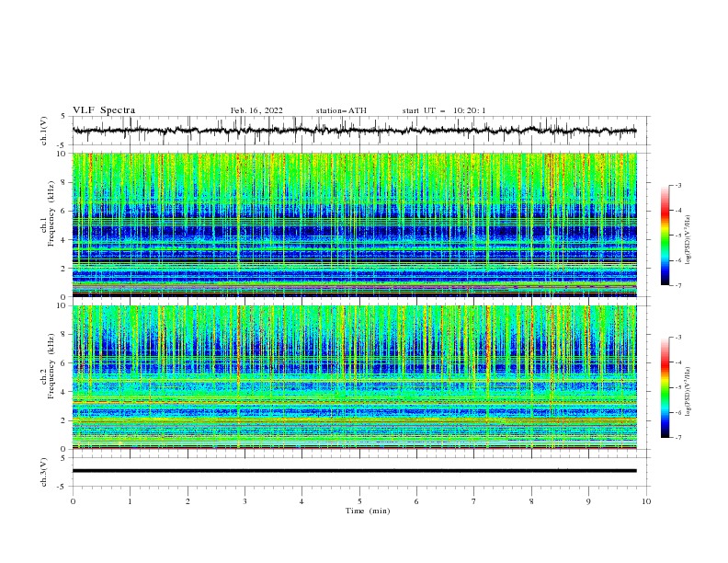
Task: Click time axis tick label '7'
Action: (x=474, y=501)
